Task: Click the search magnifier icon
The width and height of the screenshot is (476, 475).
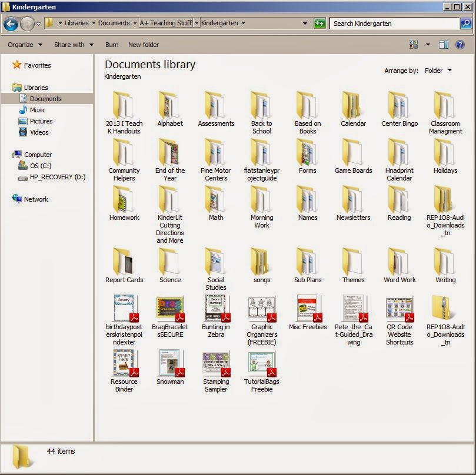Action: click(x=465, y=24)
